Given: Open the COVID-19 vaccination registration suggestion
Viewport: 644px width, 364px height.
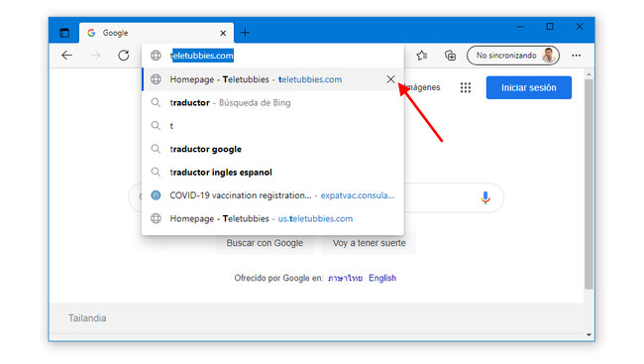Looking at the screenshot, I should 272,195.
